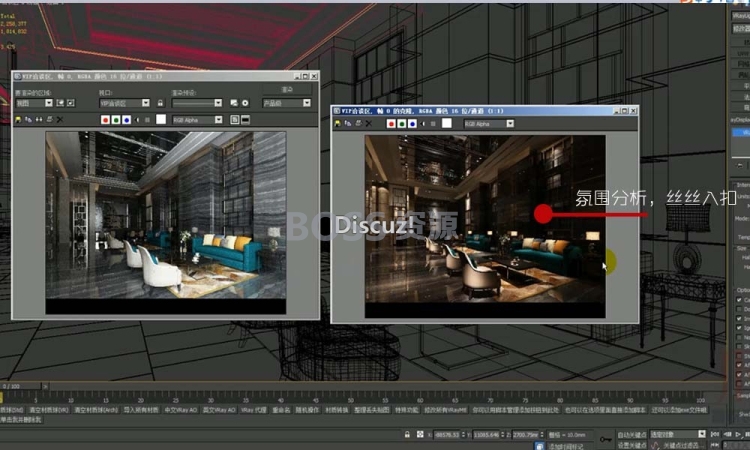Image resolution: width=750 pixels, height=450 pixels.
Task: Click 中文VRay AO script button
Action: (x=180, y=410)
